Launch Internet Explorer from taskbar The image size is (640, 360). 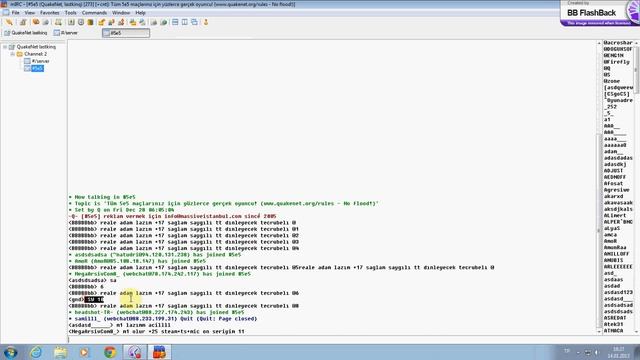click(36, 352)
